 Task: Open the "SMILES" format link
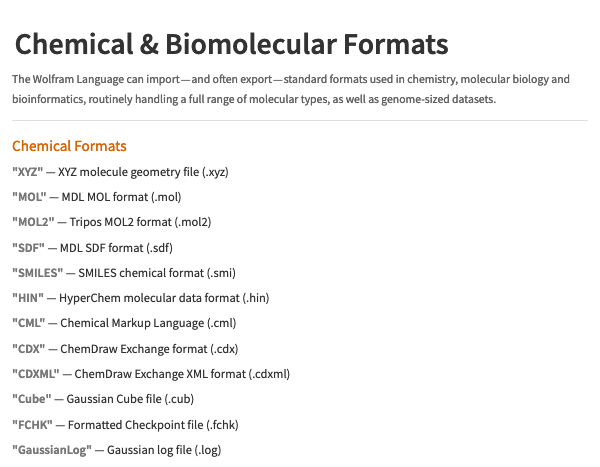click(38, 273)
